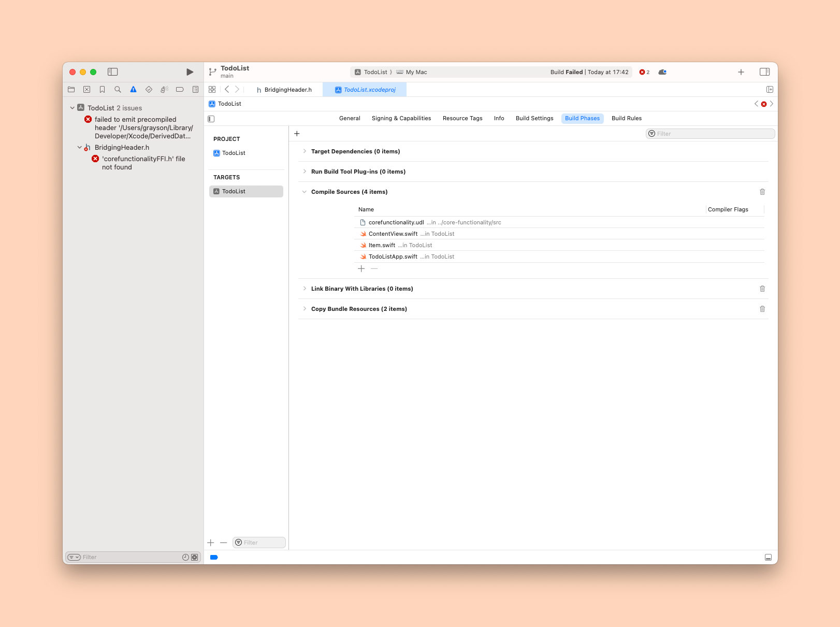Open the Find navigator magnifier icon
The width and height of the screenshot is (840, 627).
(x=118, y=90)
